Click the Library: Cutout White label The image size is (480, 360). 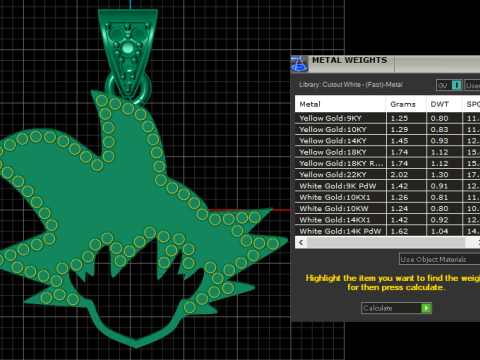(x=351, y=85)
